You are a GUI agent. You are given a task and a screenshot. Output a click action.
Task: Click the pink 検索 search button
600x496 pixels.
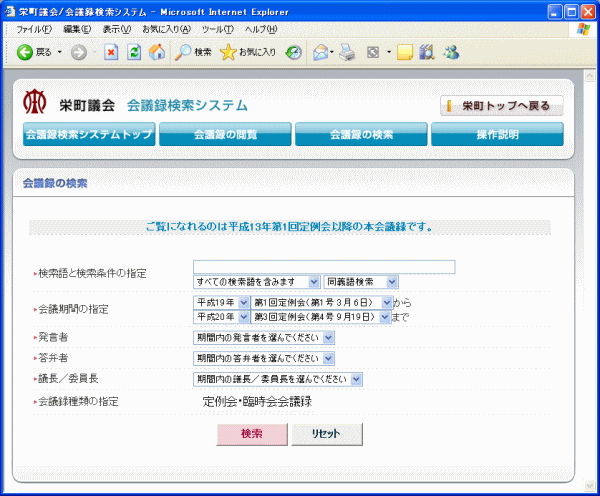pyautogui.click(x=252, y=434)
